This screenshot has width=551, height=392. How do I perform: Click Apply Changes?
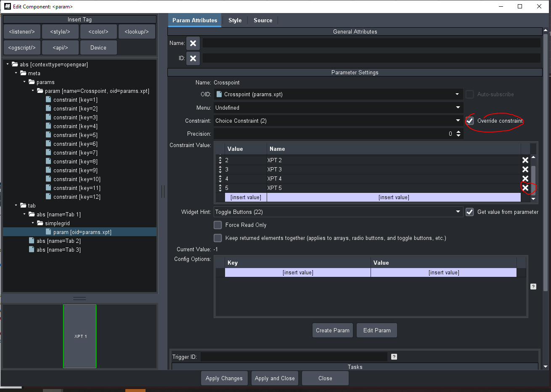(224, 378)
